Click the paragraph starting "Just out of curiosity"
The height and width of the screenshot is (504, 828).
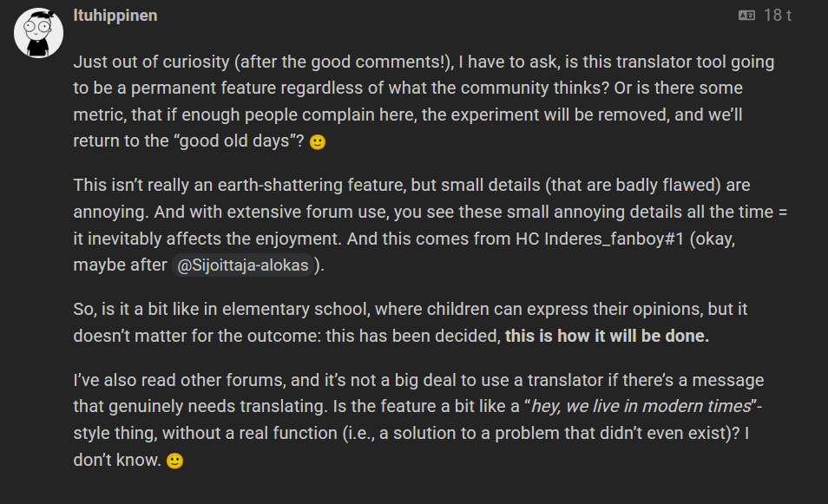click(x=417, y=101)
